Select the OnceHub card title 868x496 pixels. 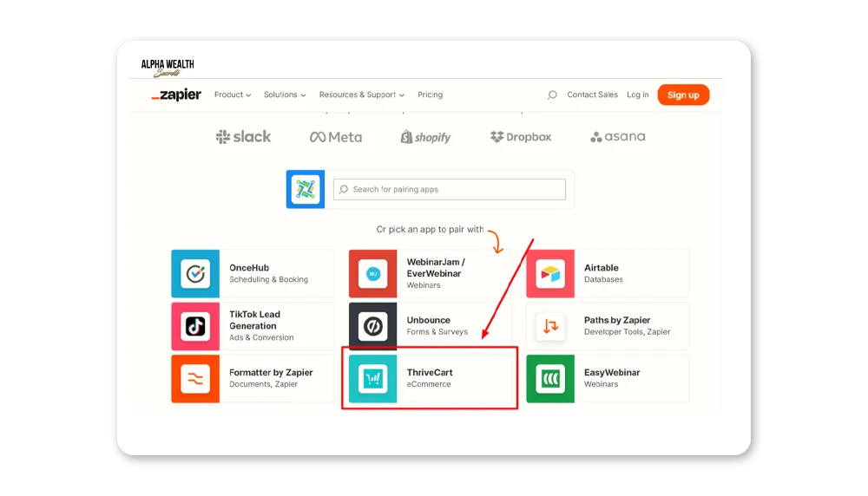pos(249,268)
